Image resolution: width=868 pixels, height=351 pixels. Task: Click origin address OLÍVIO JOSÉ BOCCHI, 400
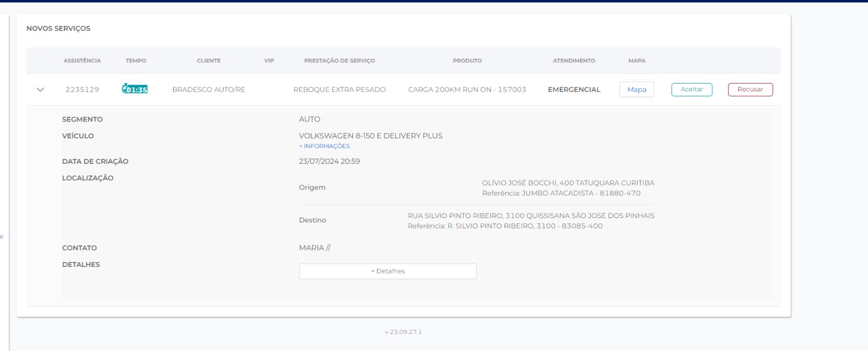click(568, 183)
